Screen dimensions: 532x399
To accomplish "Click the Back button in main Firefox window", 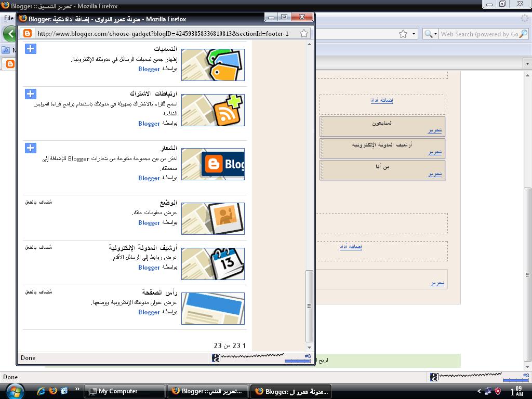I will [9, 34].
